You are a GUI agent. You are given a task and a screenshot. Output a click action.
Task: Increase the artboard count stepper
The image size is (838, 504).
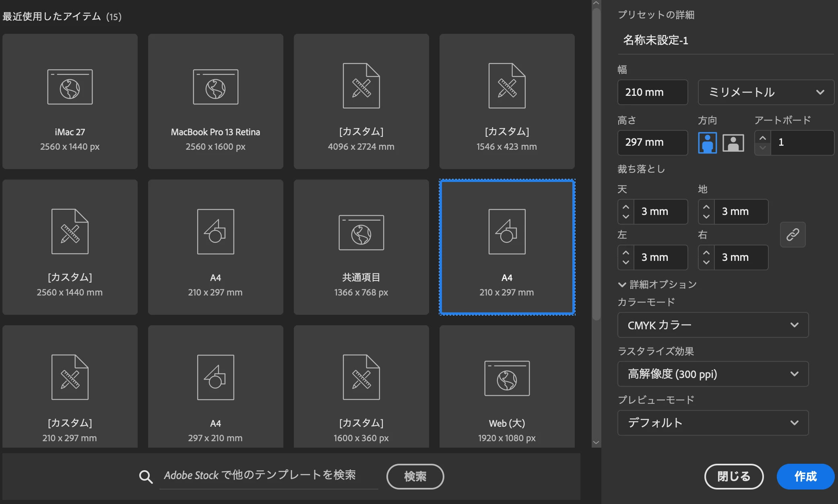pyautogui.click(x=762, y=138)
